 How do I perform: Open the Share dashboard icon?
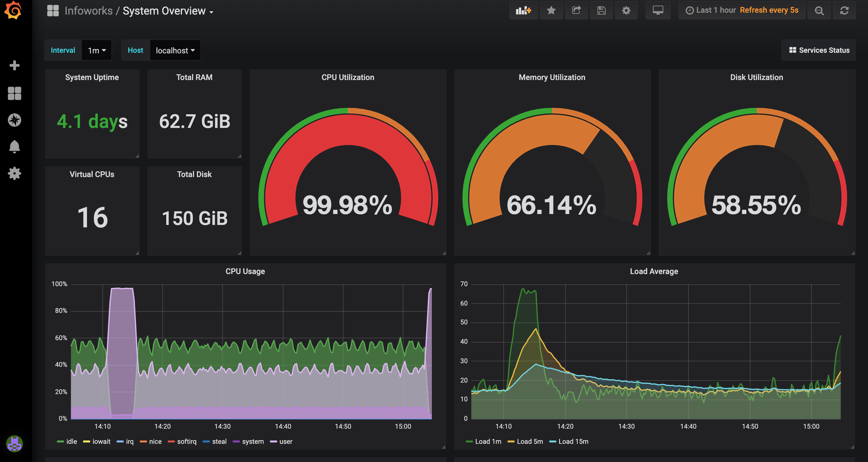[576, 10]
